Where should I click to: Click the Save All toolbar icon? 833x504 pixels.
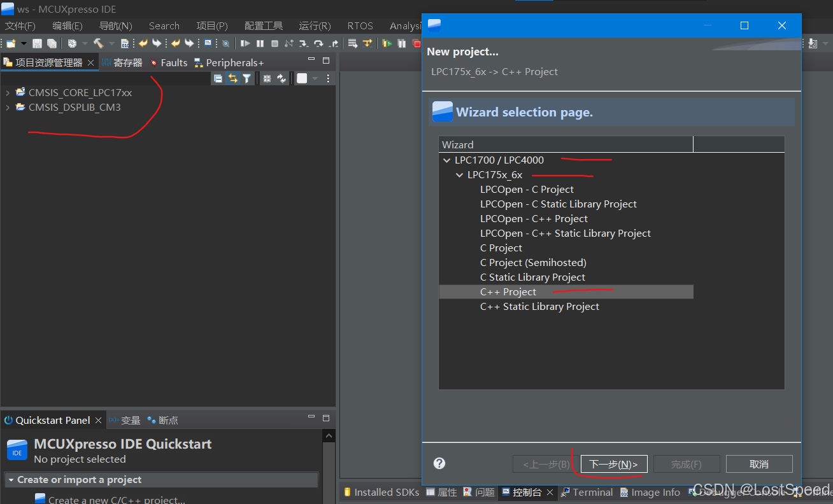(x=52, y=43)
